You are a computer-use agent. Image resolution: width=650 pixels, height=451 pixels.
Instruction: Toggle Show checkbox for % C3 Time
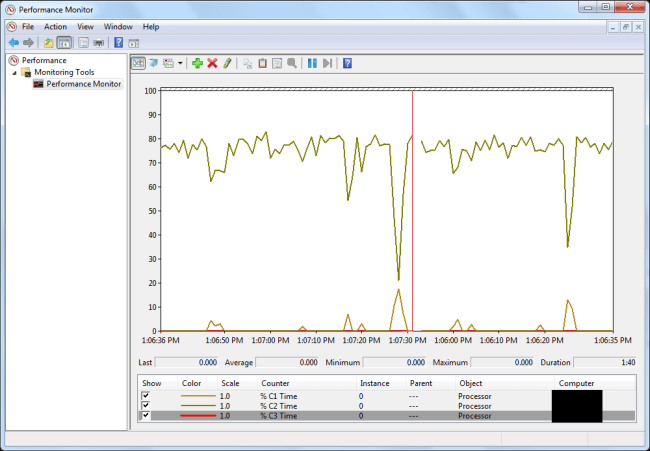point(145,416)
